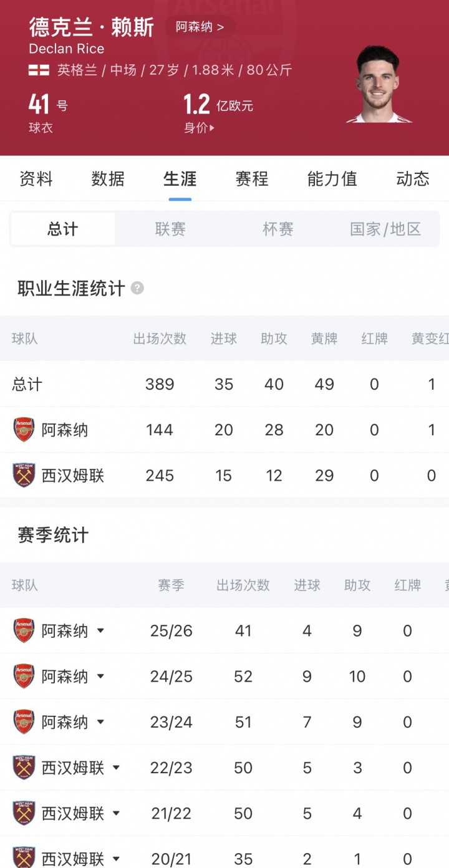This screenshot has height=868, width=449.
Task: Tap the England flag icon
Action: click(39, 70)
